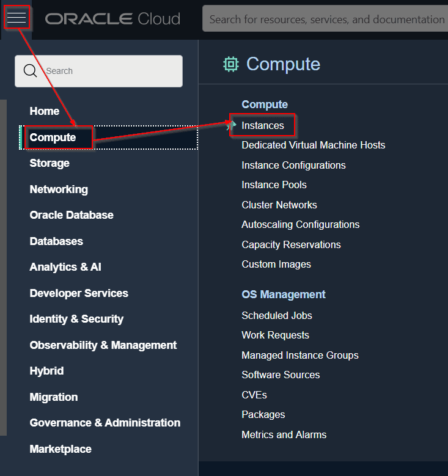Open Managed Instance Groups link
Image resolution: width=448 pixels, height=476 pixels.
click(300, 355)
